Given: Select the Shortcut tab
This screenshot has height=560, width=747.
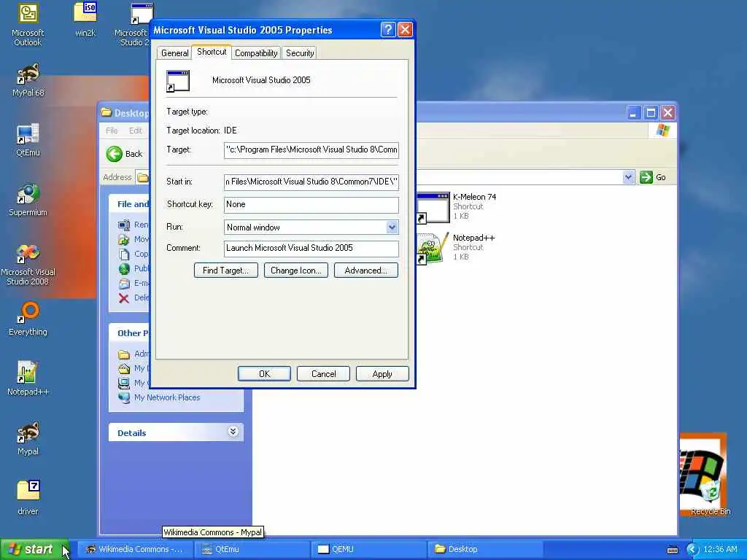Looking at the screenshot, I should [x=212, y=52].
